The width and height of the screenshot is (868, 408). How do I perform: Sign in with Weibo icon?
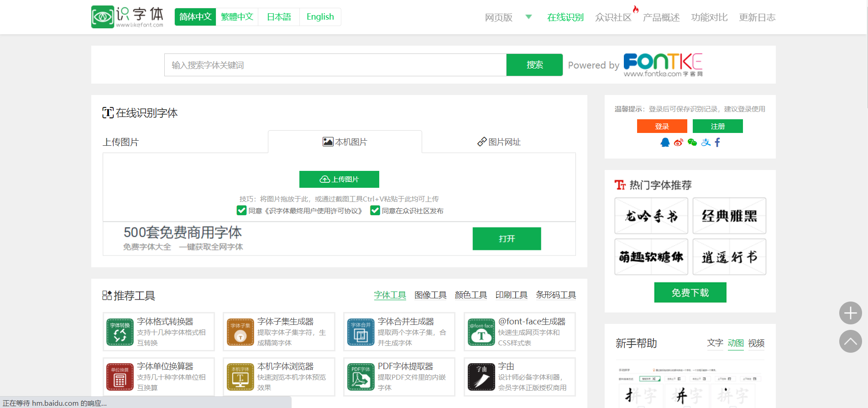679,143
